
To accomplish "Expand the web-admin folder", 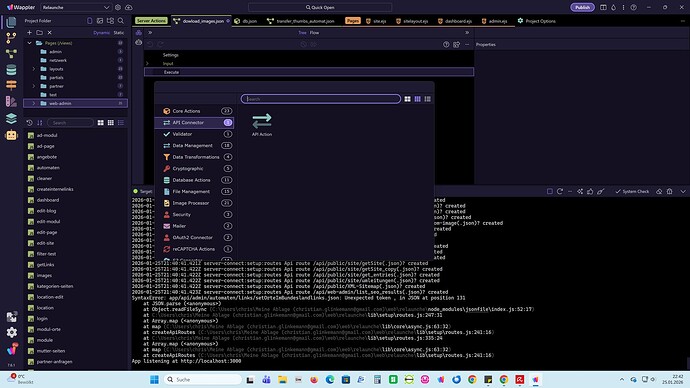I will [x=34, y=103].
